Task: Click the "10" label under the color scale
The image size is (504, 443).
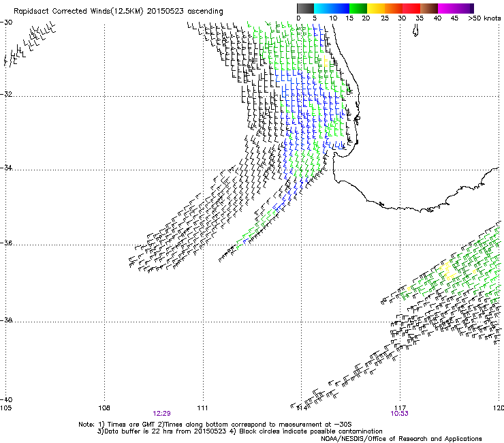Action: coord(333,18)
